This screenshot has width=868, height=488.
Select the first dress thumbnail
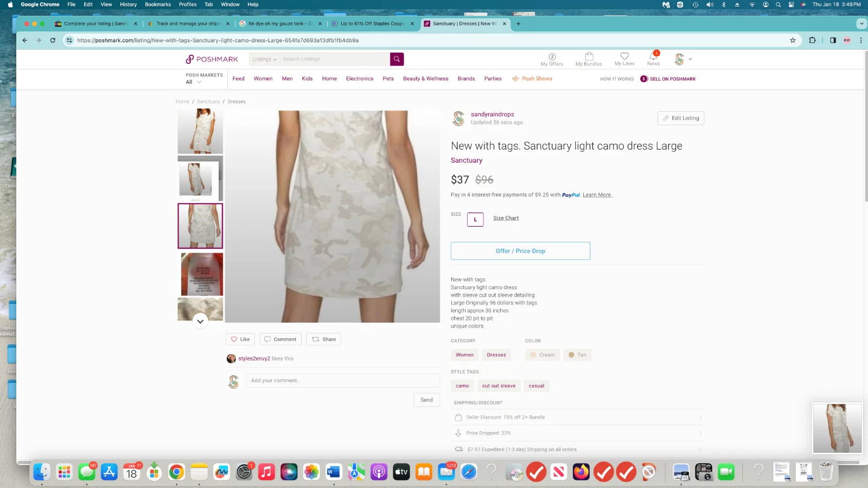(200, 131)
